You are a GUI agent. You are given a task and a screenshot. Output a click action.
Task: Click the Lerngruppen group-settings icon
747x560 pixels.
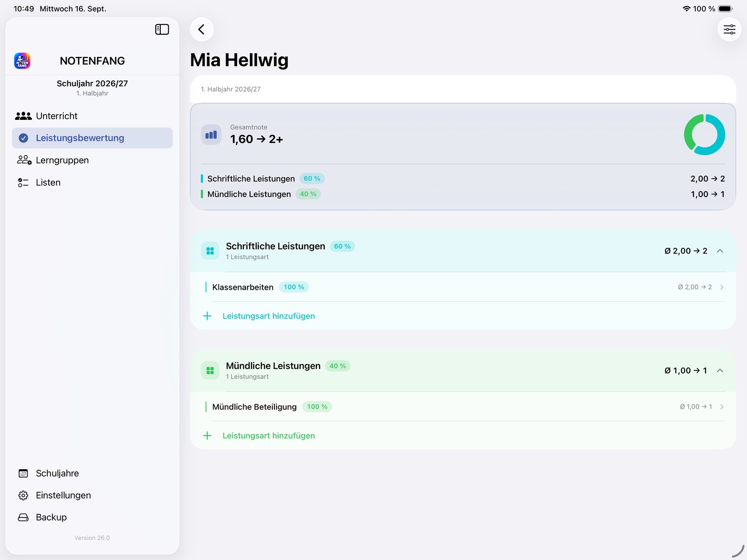point(24,160)
